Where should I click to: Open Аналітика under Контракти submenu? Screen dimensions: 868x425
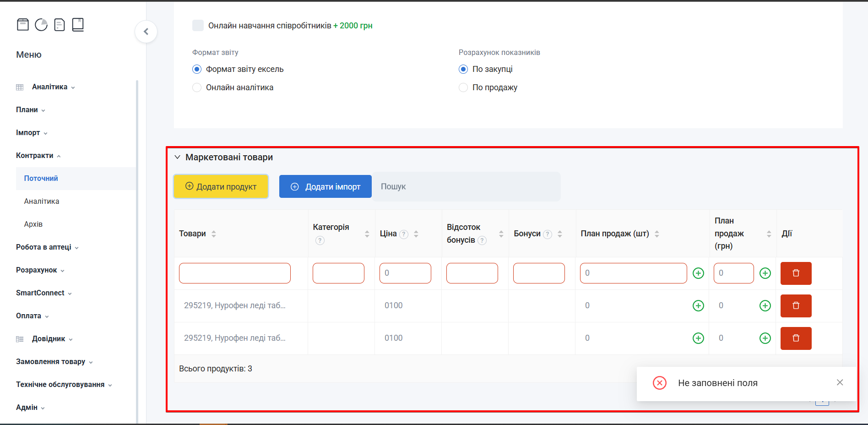[x=42, y=202]
